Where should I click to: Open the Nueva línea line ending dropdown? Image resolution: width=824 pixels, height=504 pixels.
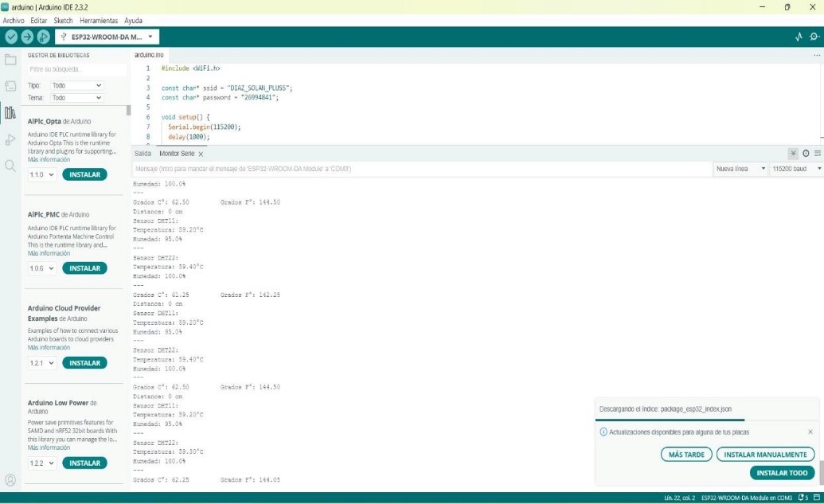[740, 169]
